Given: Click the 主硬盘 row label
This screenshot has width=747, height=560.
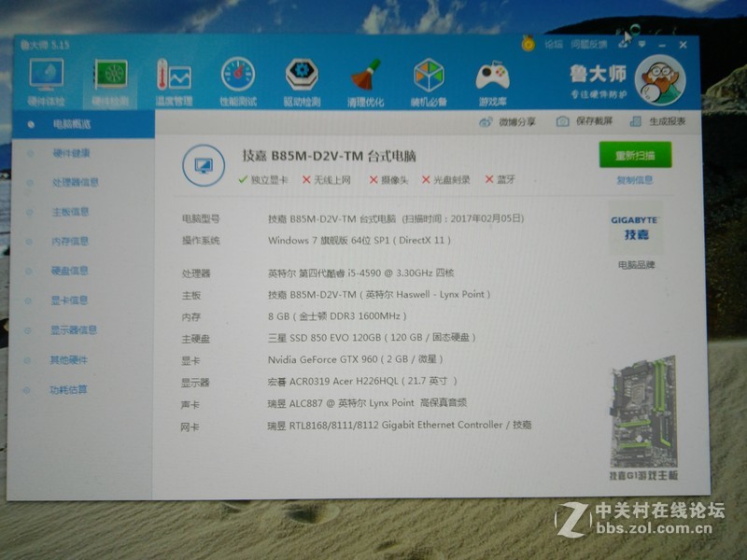Looking at the screenshot, I should tap(195, 339).
